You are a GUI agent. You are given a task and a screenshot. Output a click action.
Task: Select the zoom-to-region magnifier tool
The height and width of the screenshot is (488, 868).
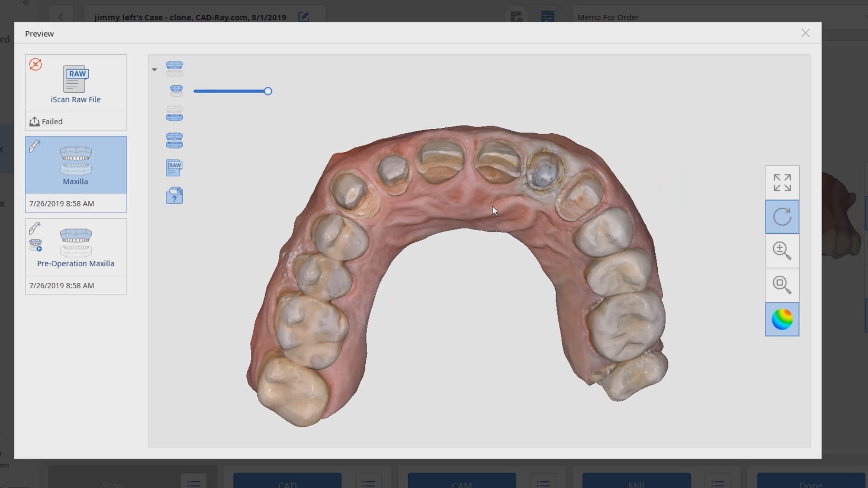(782, 285)
